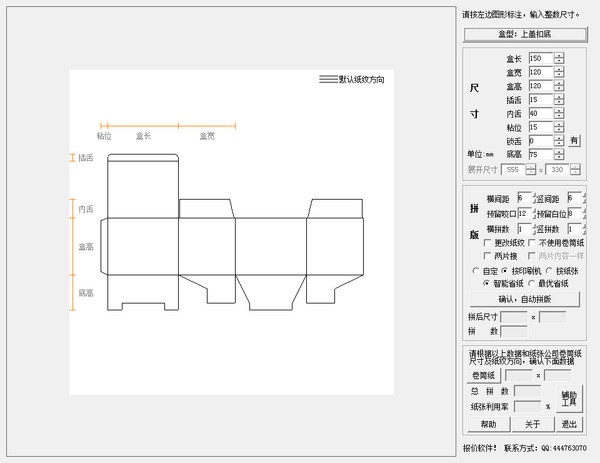Toggle the 两片接 checkbox

click(489, 256)
